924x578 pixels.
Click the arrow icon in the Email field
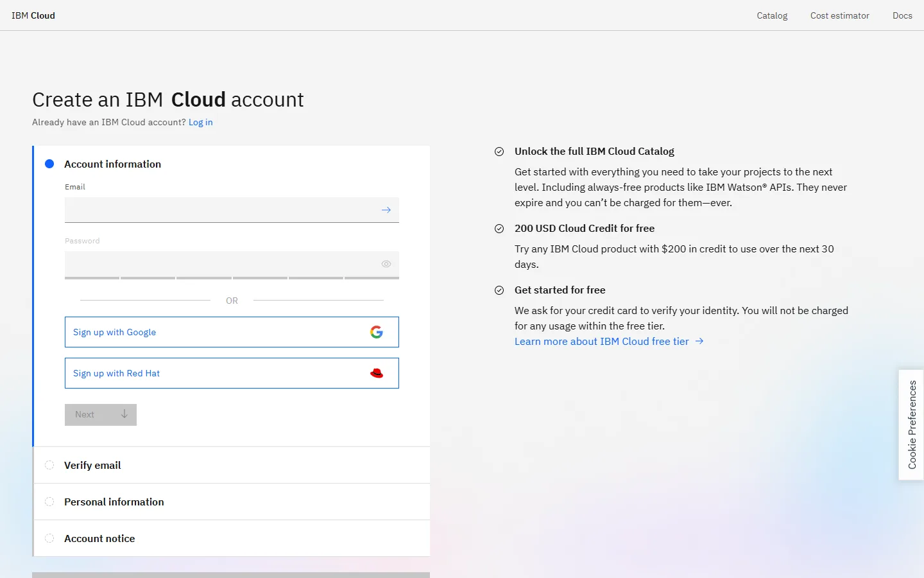[386, 210]
